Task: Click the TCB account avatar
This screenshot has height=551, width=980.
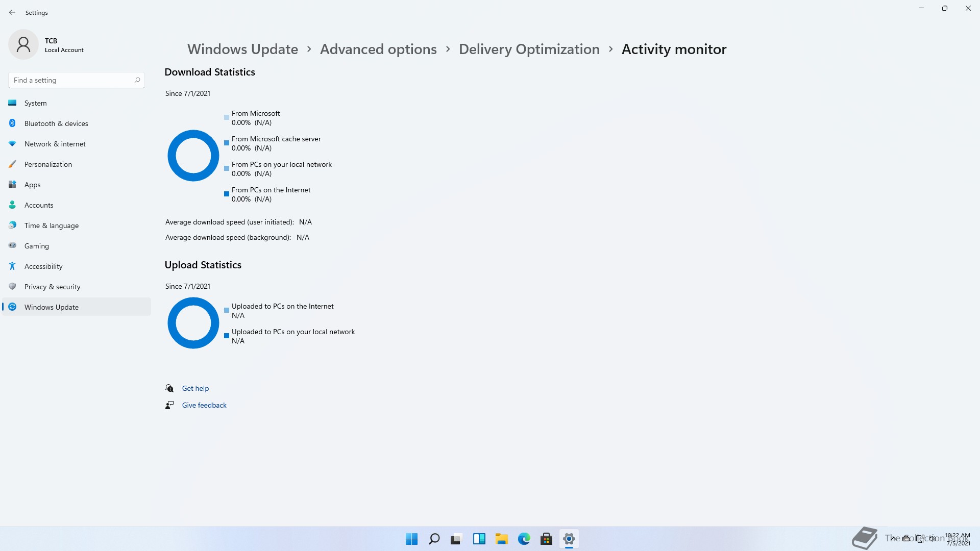Action: 23,44
